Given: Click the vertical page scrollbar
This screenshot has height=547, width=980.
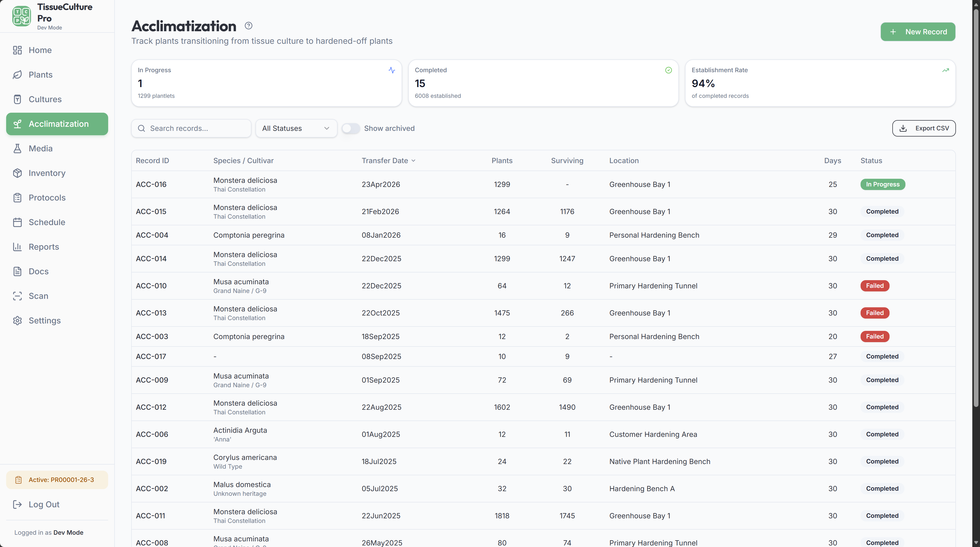Looking at the screenshot, I should [976, 205].
